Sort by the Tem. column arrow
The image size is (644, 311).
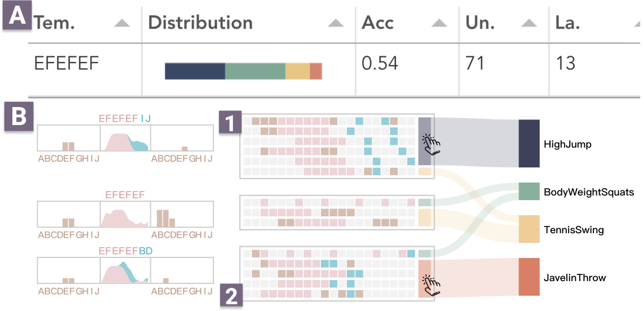[x=122, y=24]
